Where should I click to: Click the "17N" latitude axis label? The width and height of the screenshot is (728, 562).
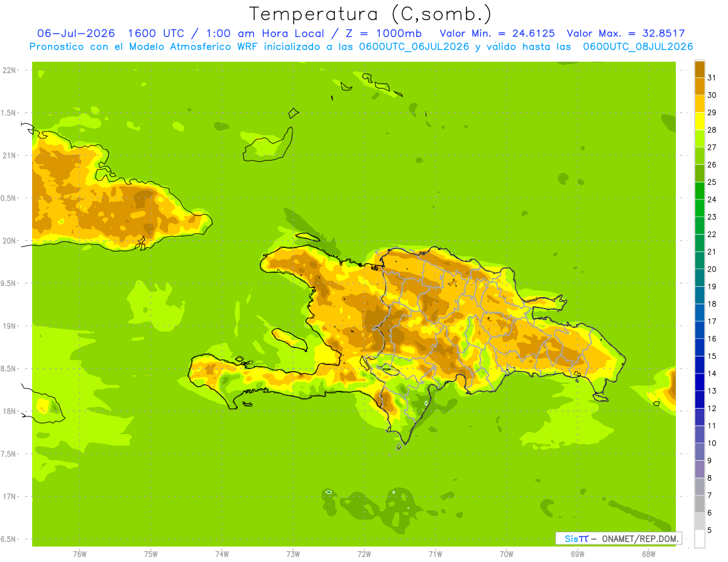point(9,497)
